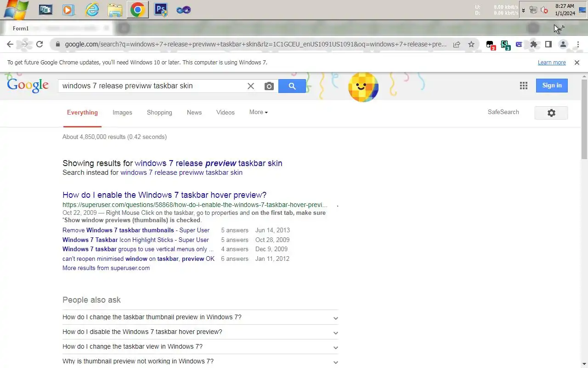Open Chrome's three-dot menu
The image size is (588, 368).
[578, 45]
